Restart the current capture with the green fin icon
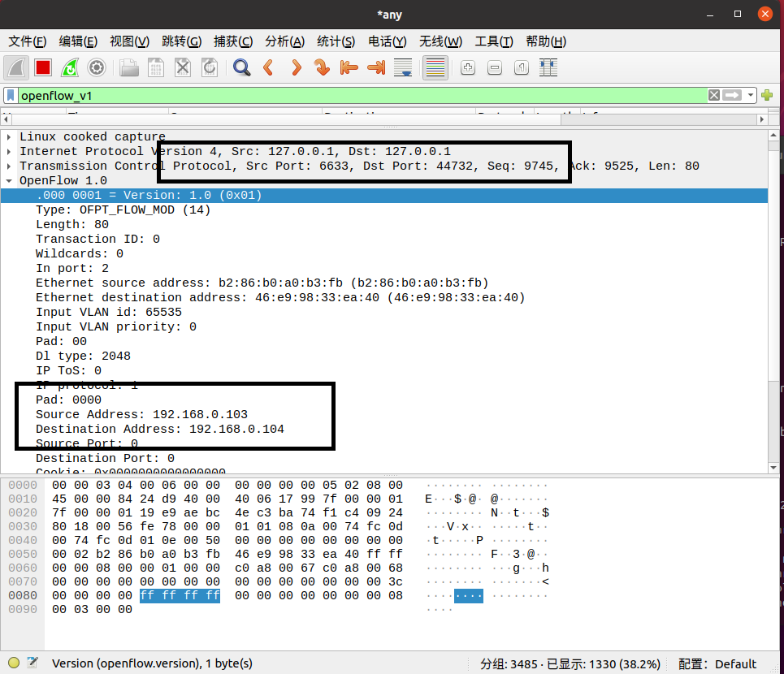Viewport: 784px width, 674px height. click(70, 67)
